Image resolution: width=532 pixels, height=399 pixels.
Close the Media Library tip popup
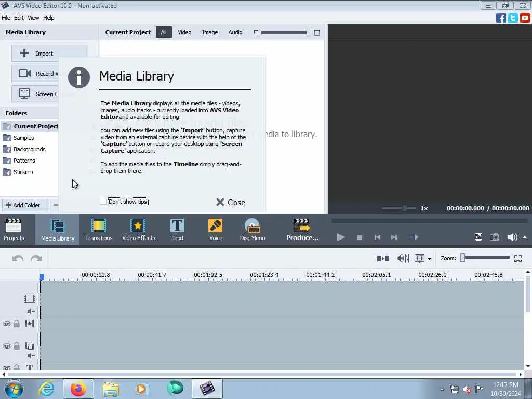[x=231, y=202]
